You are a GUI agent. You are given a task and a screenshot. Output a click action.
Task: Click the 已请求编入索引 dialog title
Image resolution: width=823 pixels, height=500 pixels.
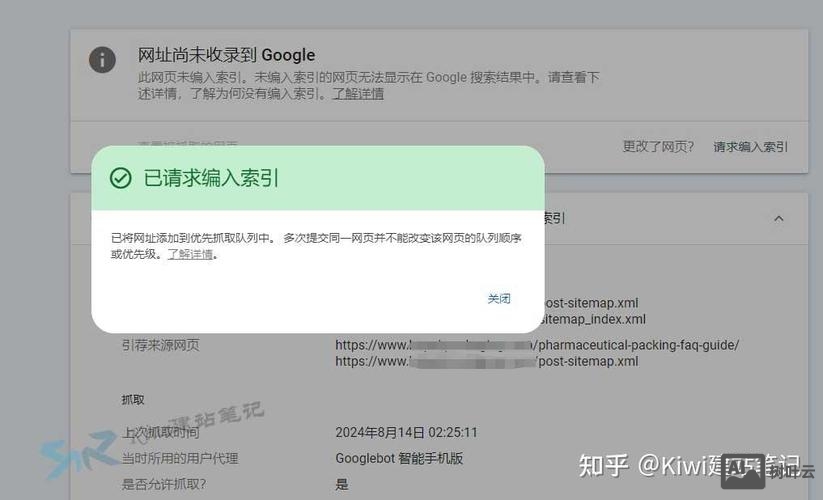pos(211,178)
